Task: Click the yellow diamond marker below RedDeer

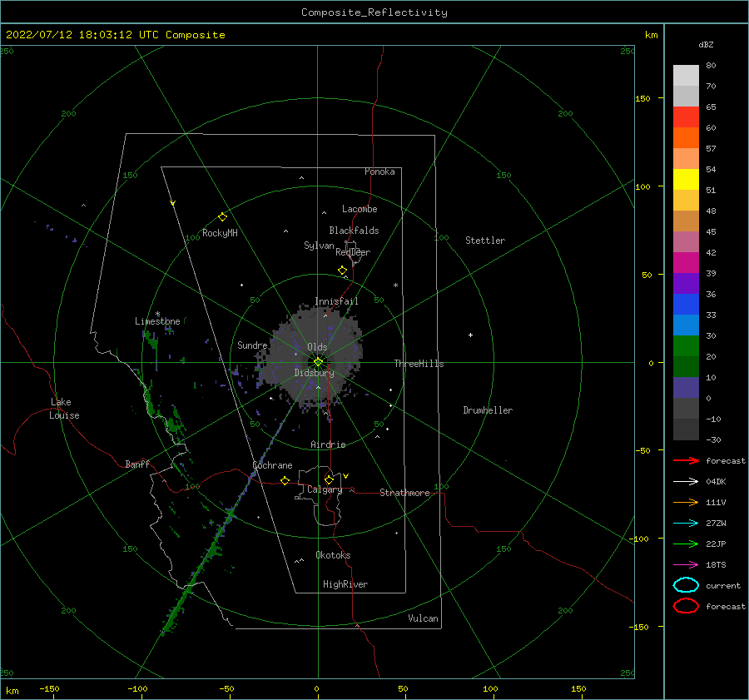Action: pos(343,271)
